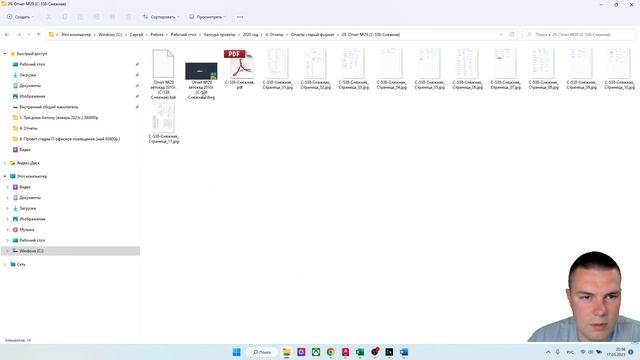The height and width of the screenshot is (360, 640).
Task: Go forward with the Forward arrow
Action: coord(19,35)
